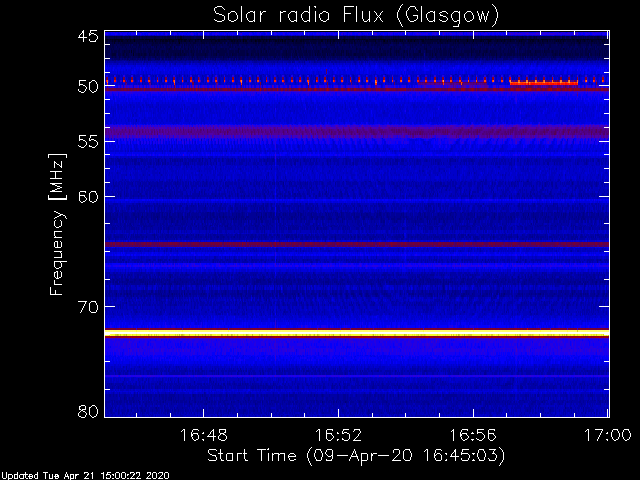The image size is (640, 480).
Task: Click the 60 frequency tick label
Action: tap(88, 197)
